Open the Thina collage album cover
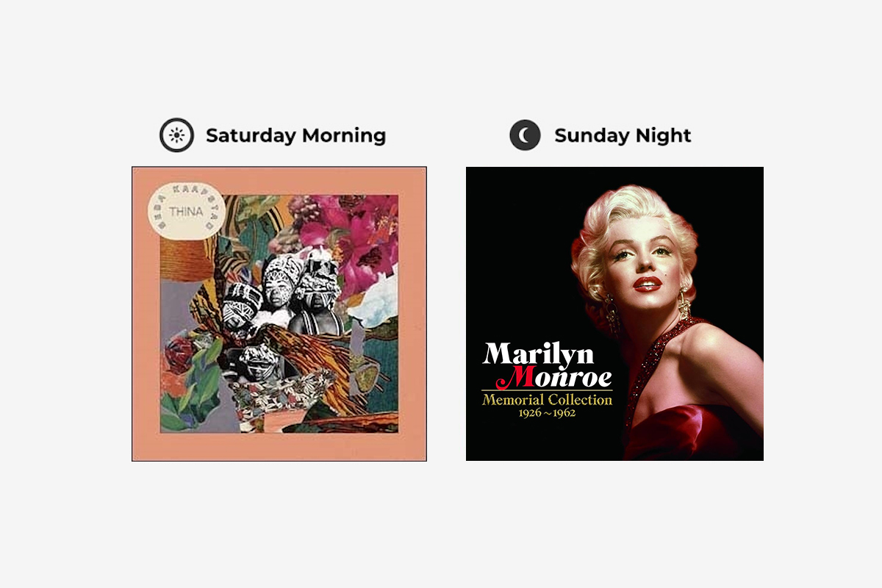This screenshot has height=588, width=882. tap(279, 314)
